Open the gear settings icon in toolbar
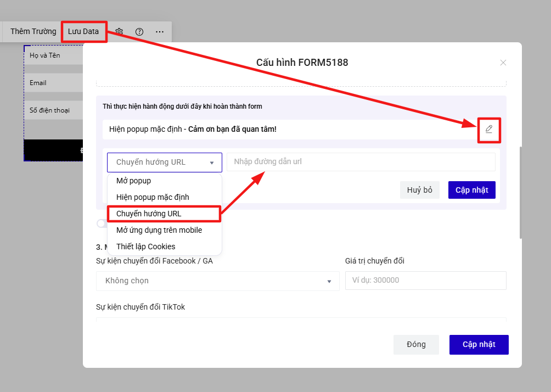 [119, 31]
